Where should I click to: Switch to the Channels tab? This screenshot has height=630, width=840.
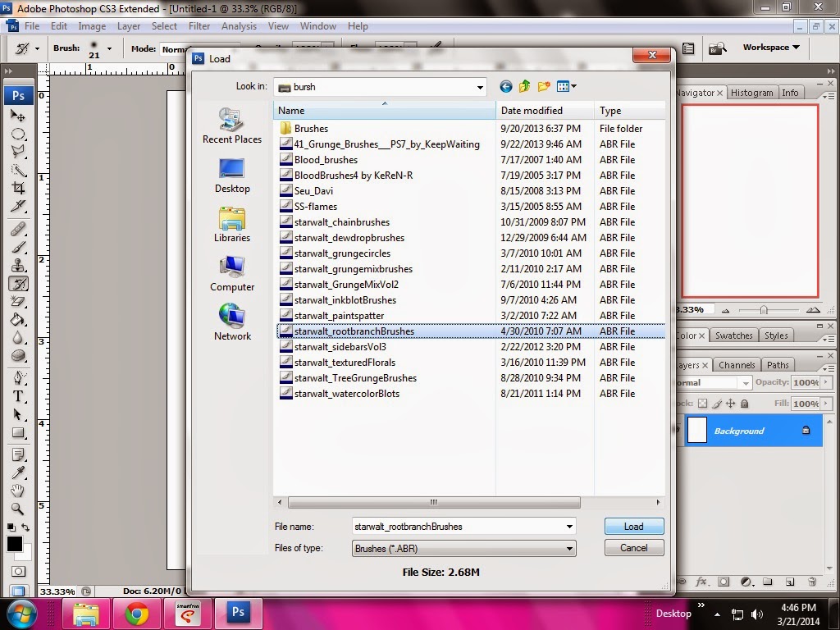737,364
